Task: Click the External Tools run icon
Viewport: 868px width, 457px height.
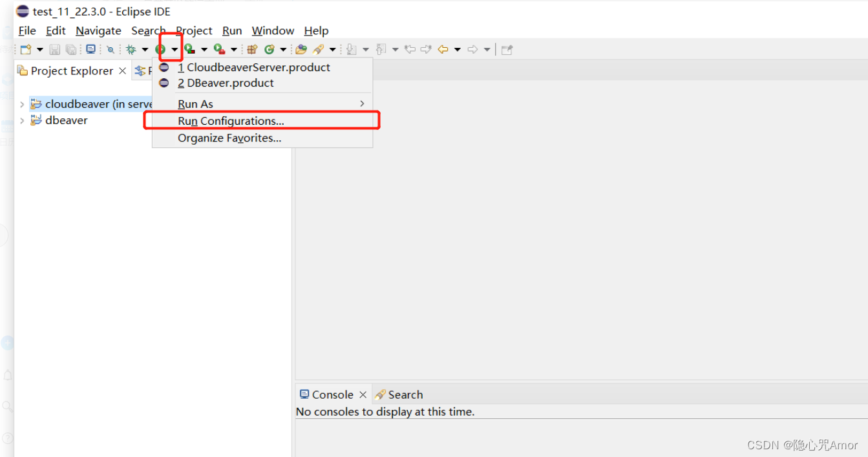Action: click(219, 49)
